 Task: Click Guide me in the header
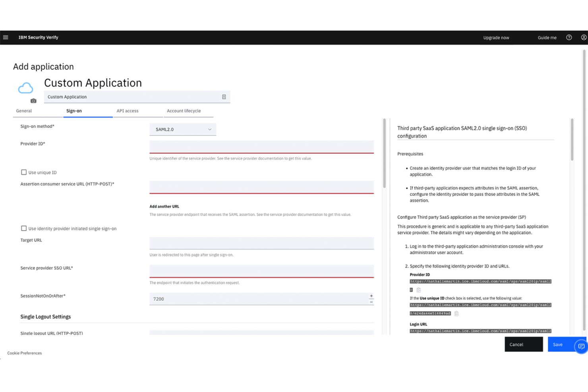click(x=547, y=38)
